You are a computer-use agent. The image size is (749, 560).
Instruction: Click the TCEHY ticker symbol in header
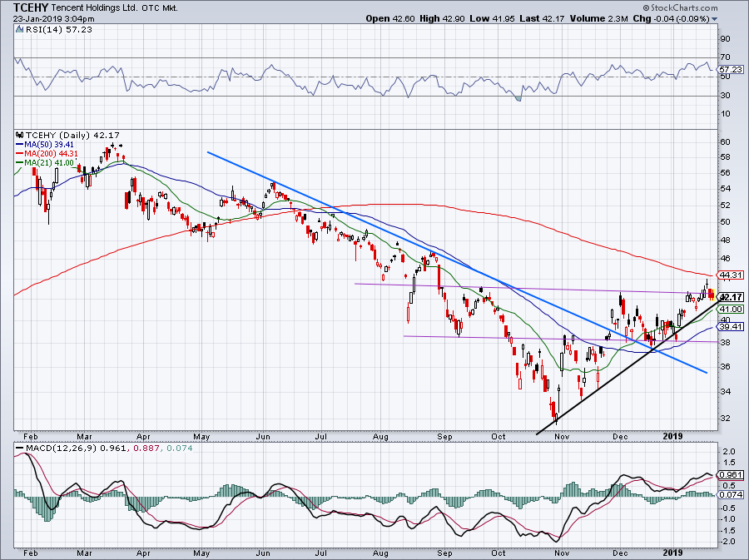coord(31,7)
